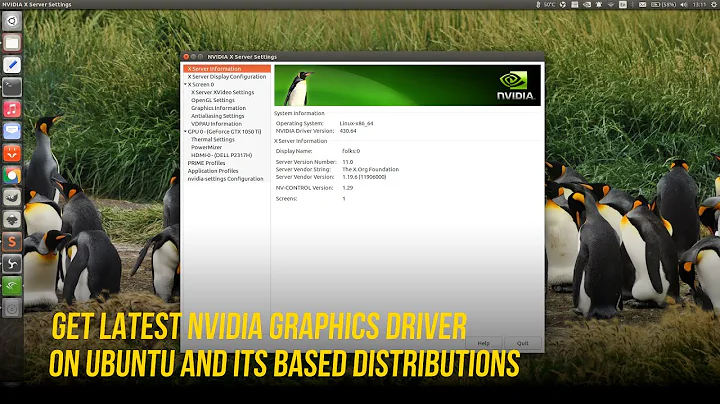720x404 pixels.
Task: Click the NVIDIA penguin banner image
Action: 407,85
